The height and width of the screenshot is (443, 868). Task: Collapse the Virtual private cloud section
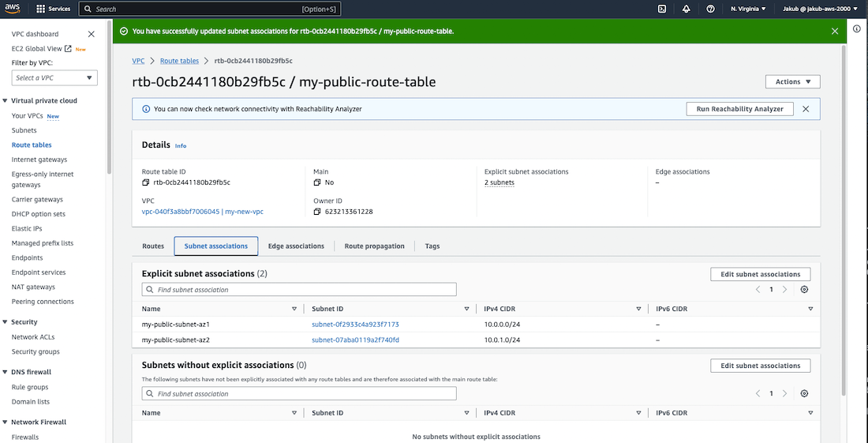point(6,101)
